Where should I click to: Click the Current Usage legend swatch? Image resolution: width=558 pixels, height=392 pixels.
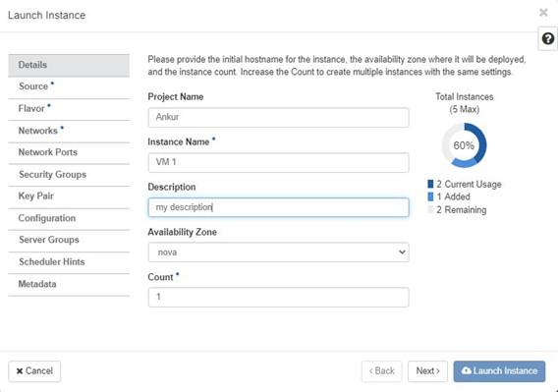tap(430, 184)
